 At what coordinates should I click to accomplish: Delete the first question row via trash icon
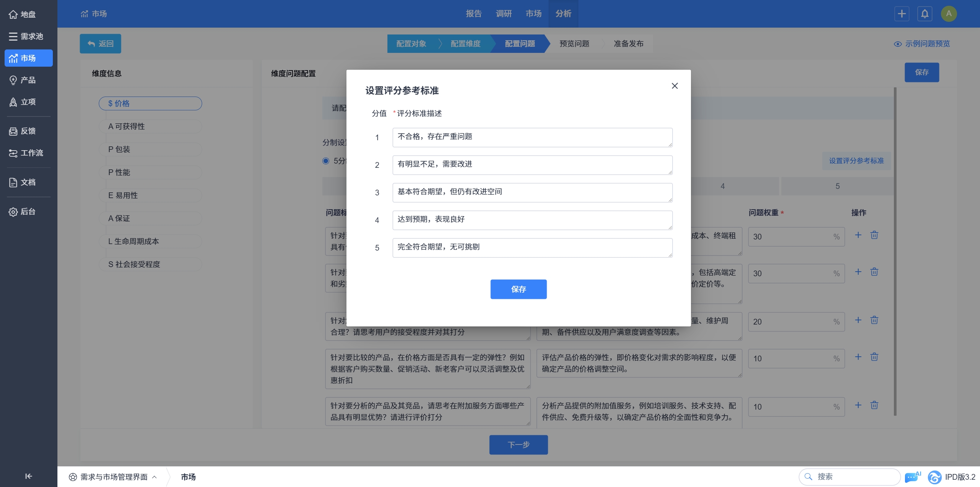tap(874, 235)
